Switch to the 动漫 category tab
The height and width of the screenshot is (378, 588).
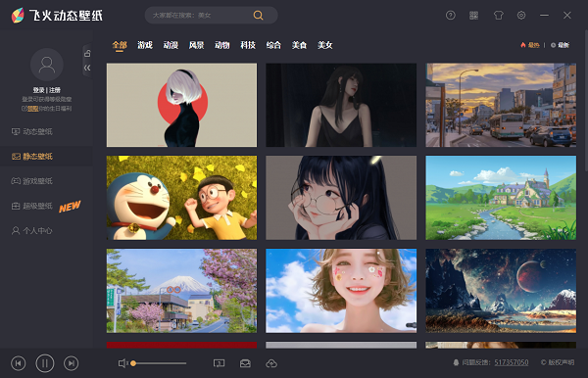pos(171,45)
